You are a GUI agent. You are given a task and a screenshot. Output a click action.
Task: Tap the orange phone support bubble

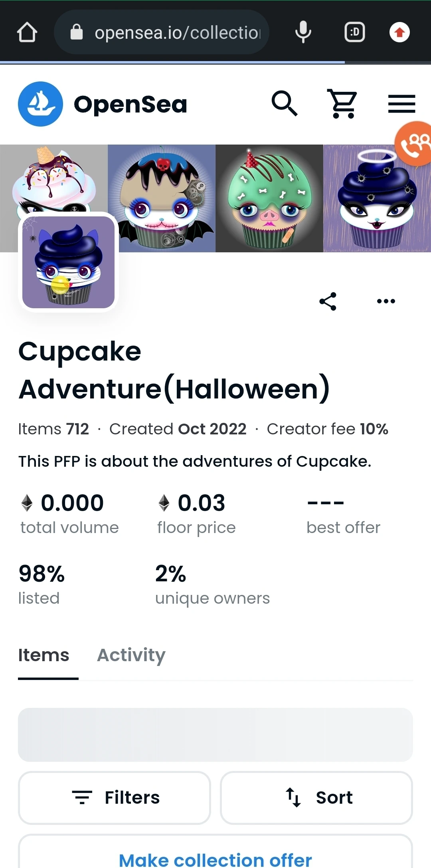[415, 143]
